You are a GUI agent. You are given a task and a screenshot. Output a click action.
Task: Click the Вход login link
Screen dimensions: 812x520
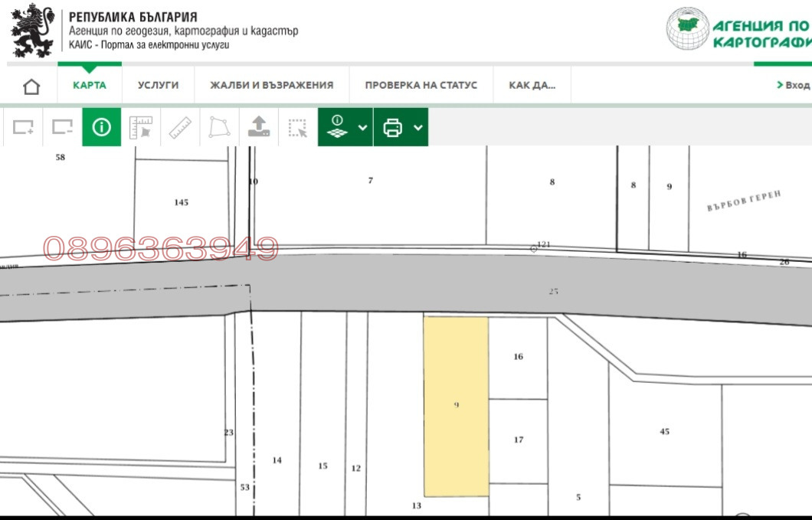tap(795, 85)
